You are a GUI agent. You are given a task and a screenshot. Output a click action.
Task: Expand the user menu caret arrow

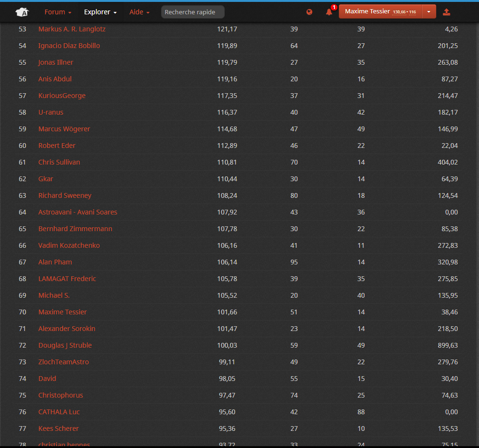429,11
